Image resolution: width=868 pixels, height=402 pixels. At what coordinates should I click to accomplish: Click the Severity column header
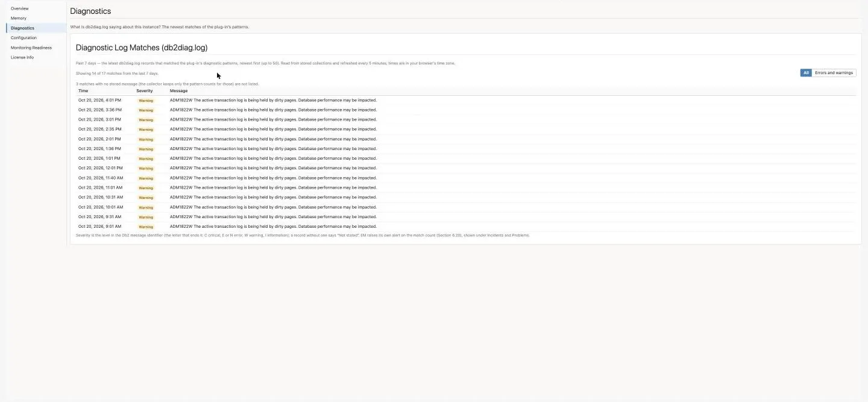pyautogui.click(x=145, y=91)
